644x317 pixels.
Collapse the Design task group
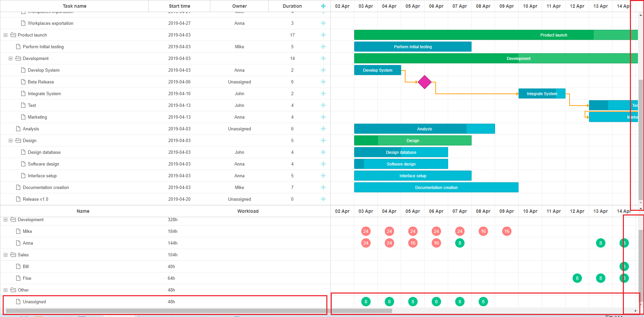(x=10, y=140)
